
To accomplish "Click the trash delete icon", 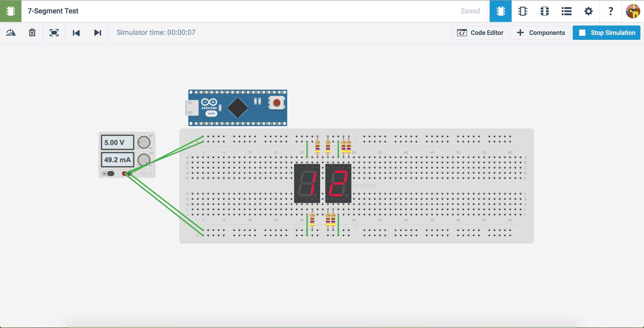I will click(x=32, y=33).
